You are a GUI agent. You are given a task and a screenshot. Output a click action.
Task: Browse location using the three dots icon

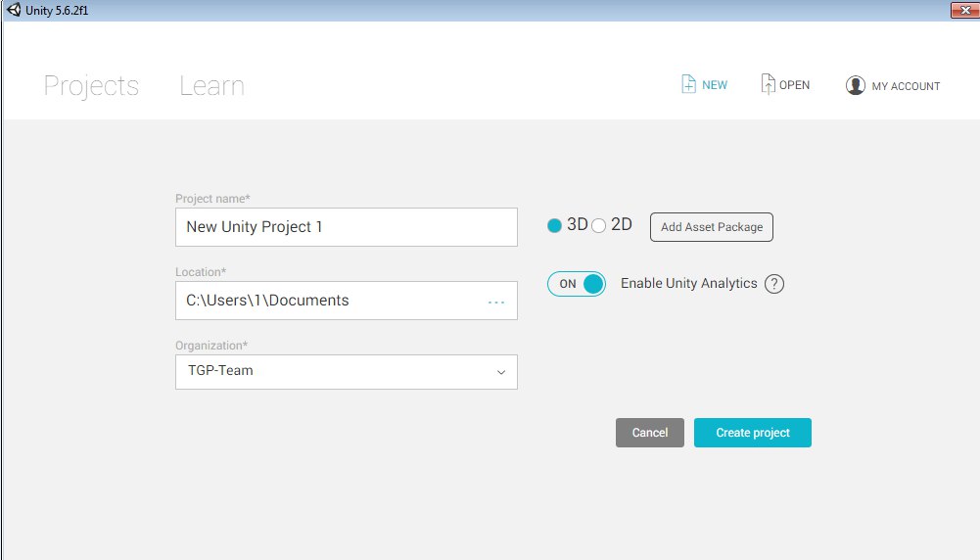[496, 303]
